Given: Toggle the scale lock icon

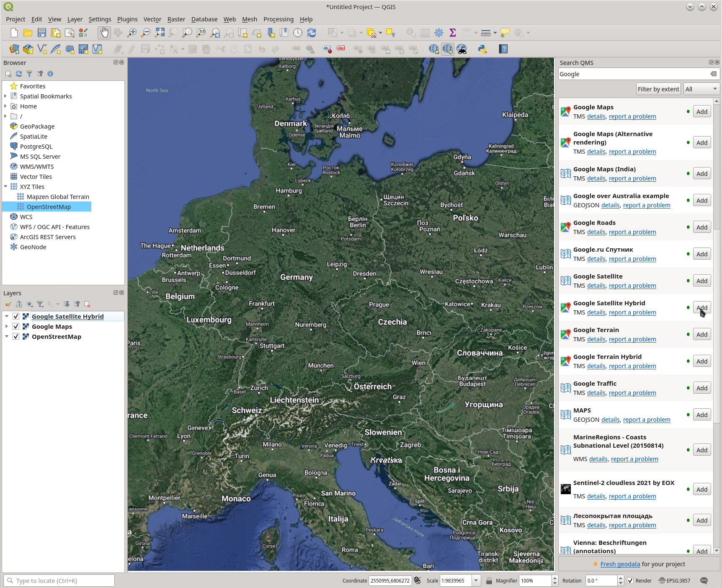Looking at the screenshot, I should (x=489, y=580).
